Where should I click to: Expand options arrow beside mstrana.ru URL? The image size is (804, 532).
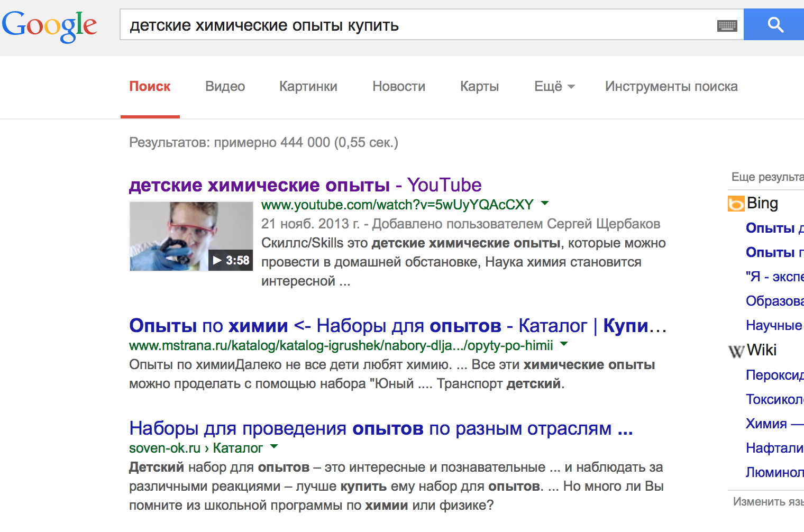point(564,344)
